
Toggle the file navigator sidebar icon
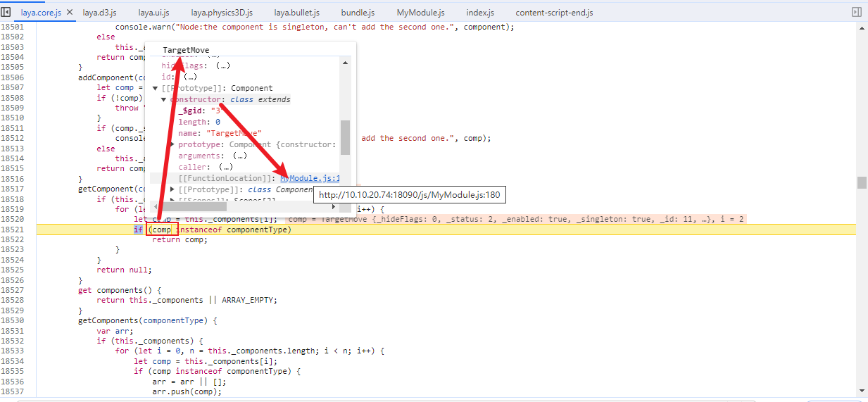tap(6, 12)
